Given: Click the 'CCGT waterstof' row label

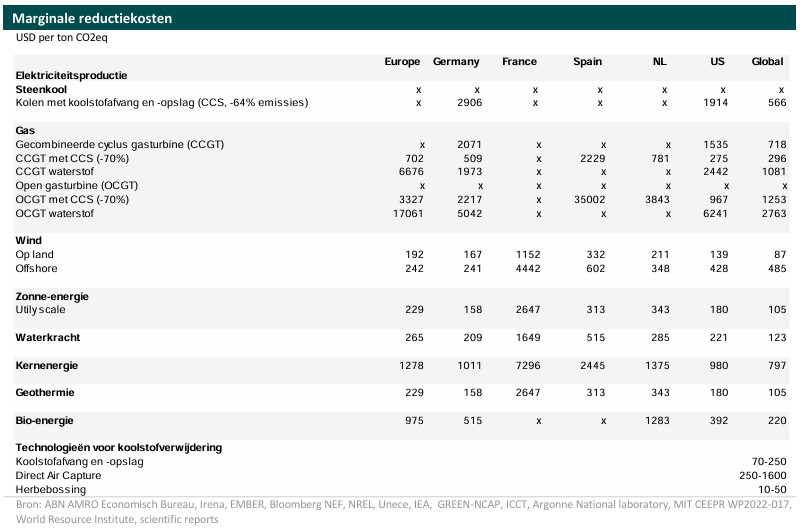Looking at the screenshot, I should pos(54,171).
